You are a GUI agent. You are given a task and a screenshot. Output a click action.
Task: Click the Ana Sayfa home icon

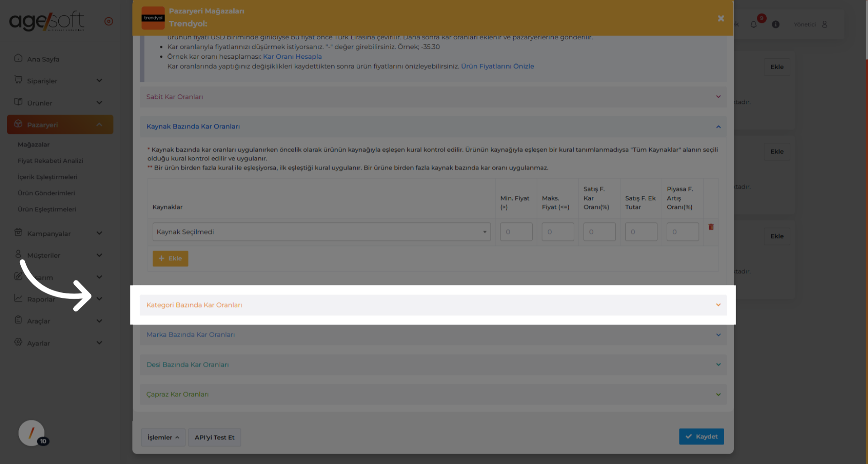tap(18, 58)
